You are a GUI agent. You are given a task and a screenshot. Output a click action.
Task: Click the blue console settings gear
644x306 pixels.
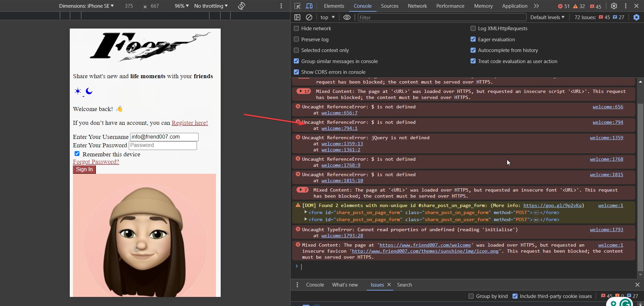pyautogui.click(x=636, y=17)
